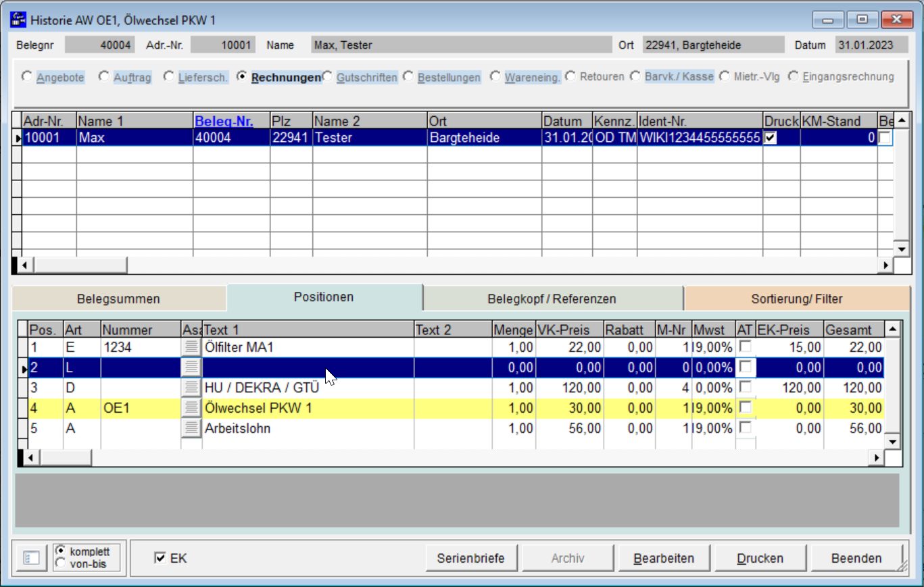Viewport: 924px width, 587px height.
Task: Select the Arbeitslohn text cell
Action: pos(308,428)
